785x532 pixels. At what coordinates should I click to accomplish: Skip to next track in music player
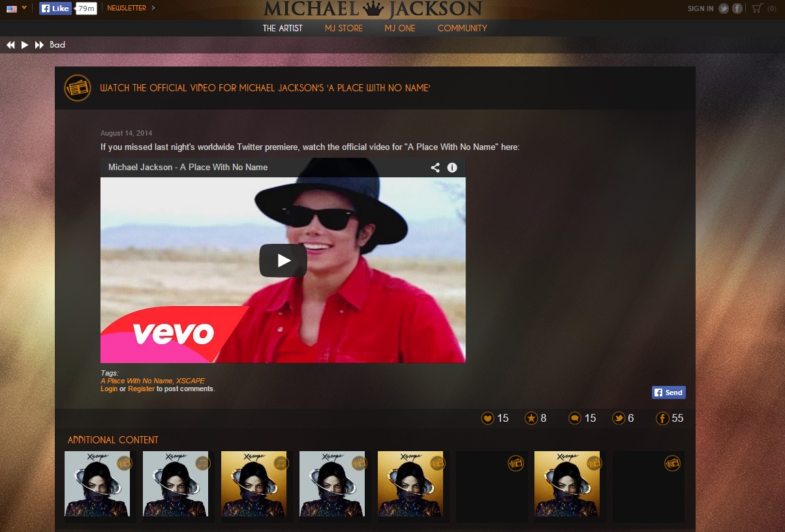[39, 45]
